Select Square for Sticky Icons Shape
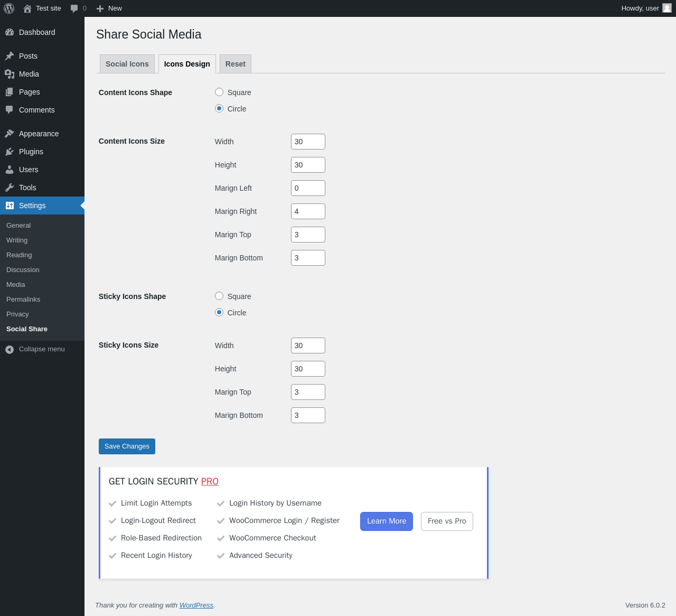 219,296
